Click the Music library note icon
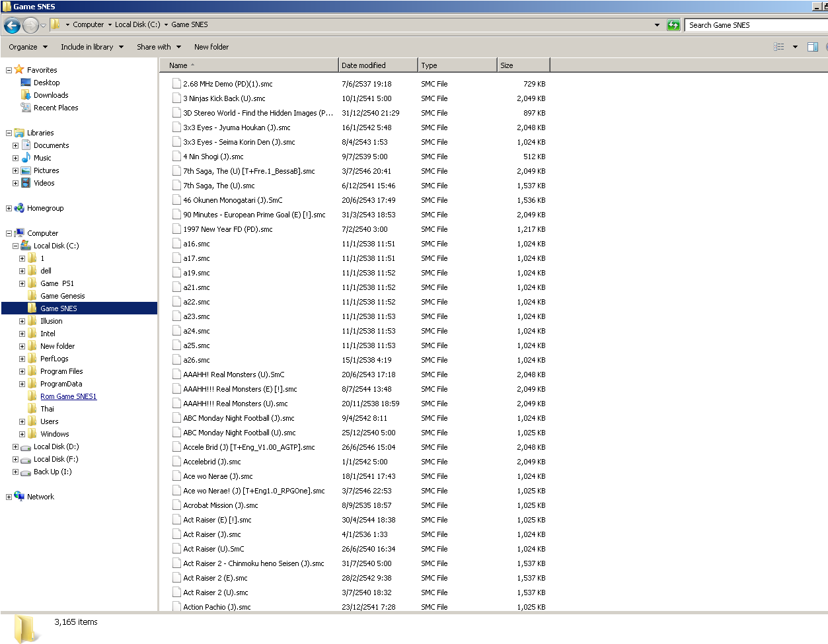The width and height of the screenshot is (828, 644). 26,158
